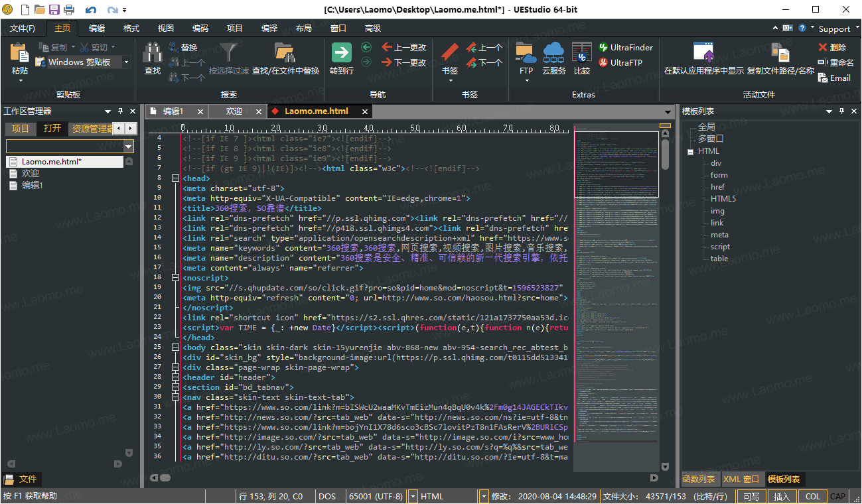Switch to the 高级 ribbon tab

pos(373,28)
